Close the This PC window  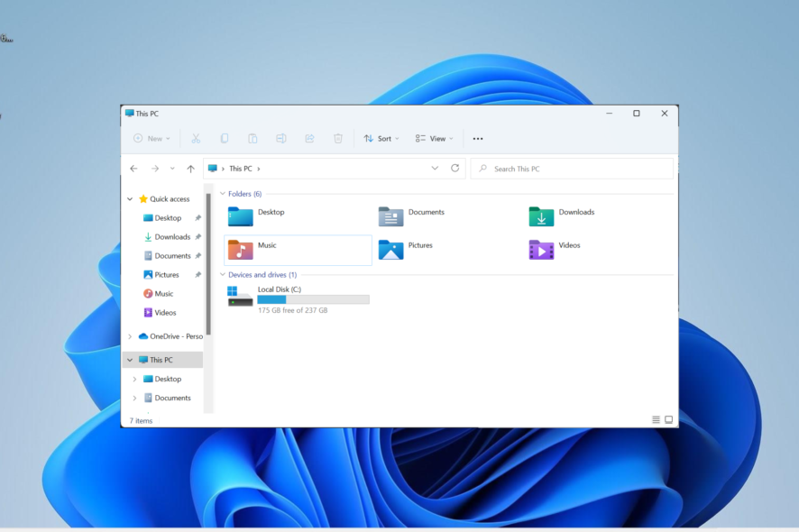[x=665, y=113]
